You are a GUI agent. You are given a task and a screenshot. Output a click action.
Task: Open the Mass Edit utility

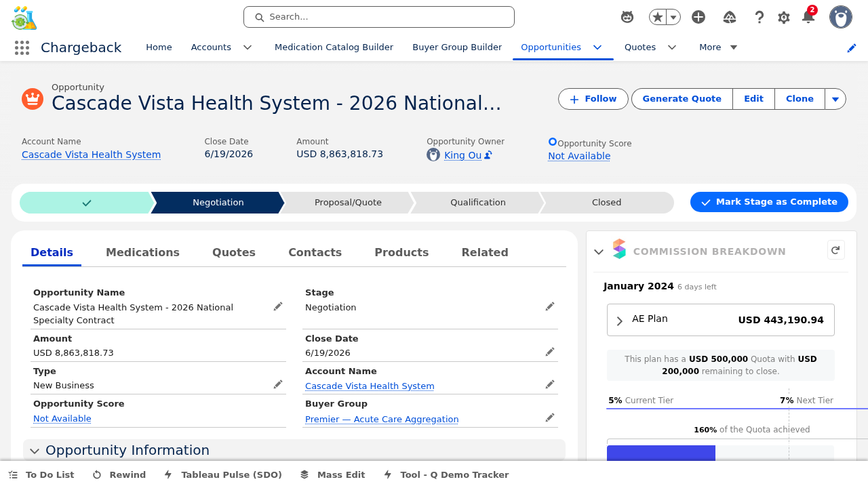click(x=333, y=475)
